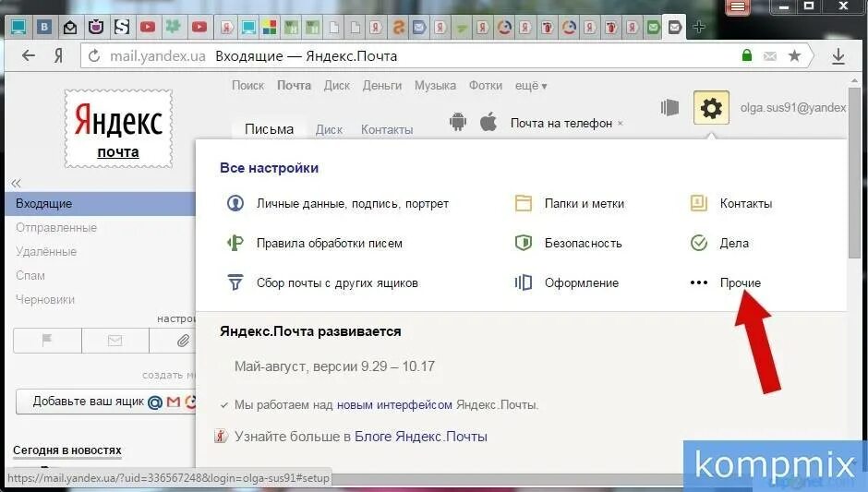Switch to the open-envelope icon browser tab

point(70,27)
